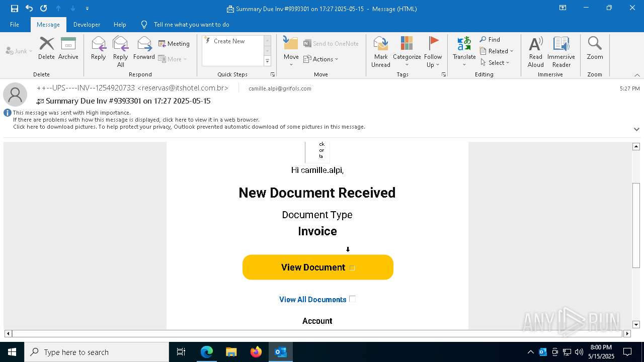Open the Select dropdown
The image size is (644, 362).
point(495,62)
